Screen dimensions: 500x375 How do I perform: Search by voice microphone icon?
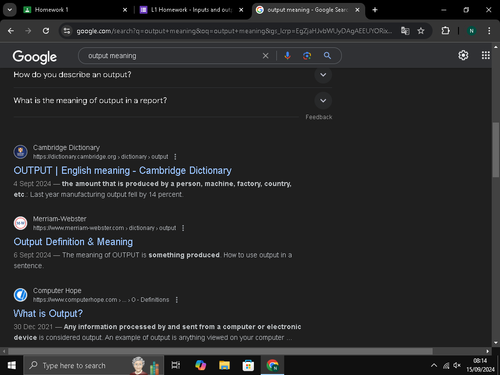pyautogui.click(x=287, y=56)
